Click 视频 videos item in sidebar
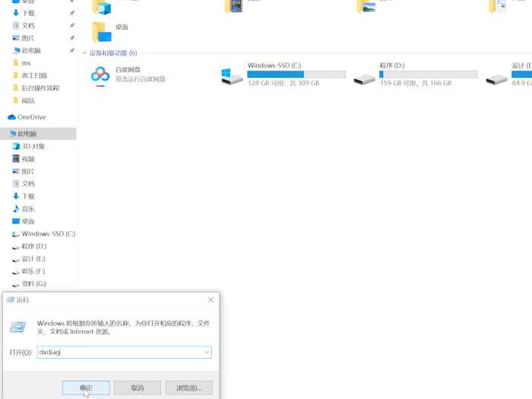 coord(27,159)
